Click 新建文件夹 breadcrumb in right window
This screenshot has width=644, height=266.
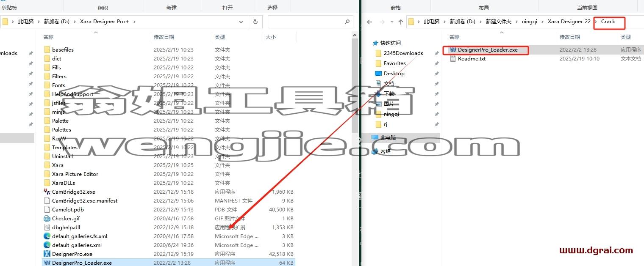[x=498, y=22]
